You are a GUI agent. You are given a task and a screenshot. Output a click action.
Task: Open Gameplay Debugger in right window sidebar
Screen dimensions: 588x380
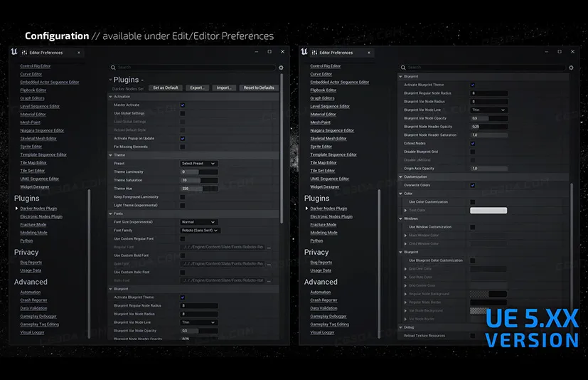[x=328, y=317]
